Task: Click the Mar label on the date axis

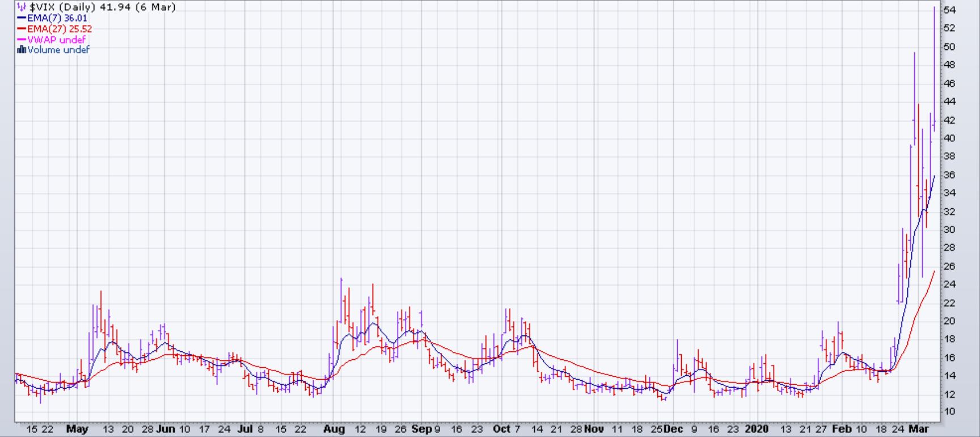Action: coord(918,429)
